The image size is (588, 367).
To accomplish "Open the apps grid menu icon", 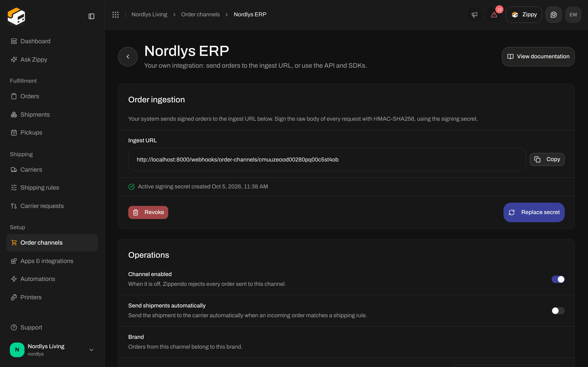I will point(115,14).
